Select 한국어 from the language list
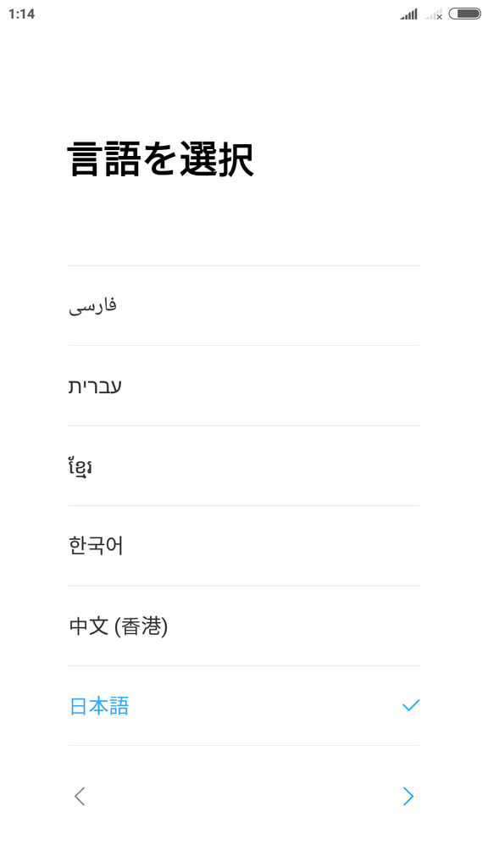 (x=243, y=546)
